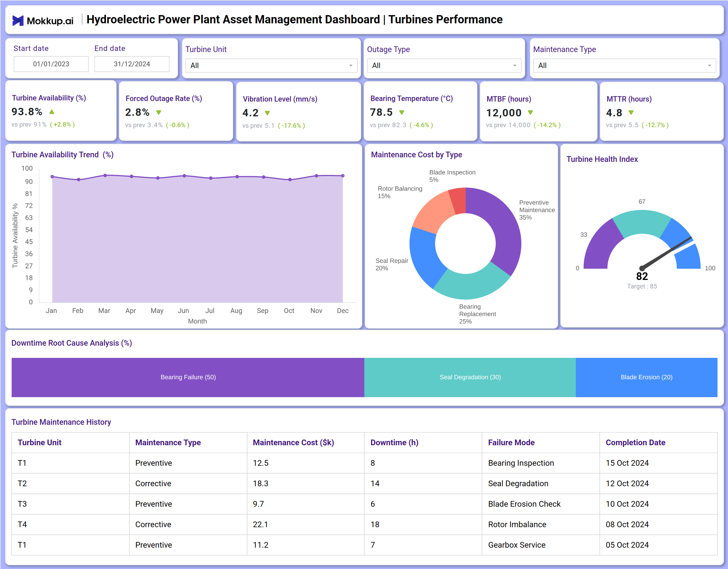Open the Outage Type dropdown
Image resolution: width=728 pixels, height=569 pixels.
[x=444, y=65]
